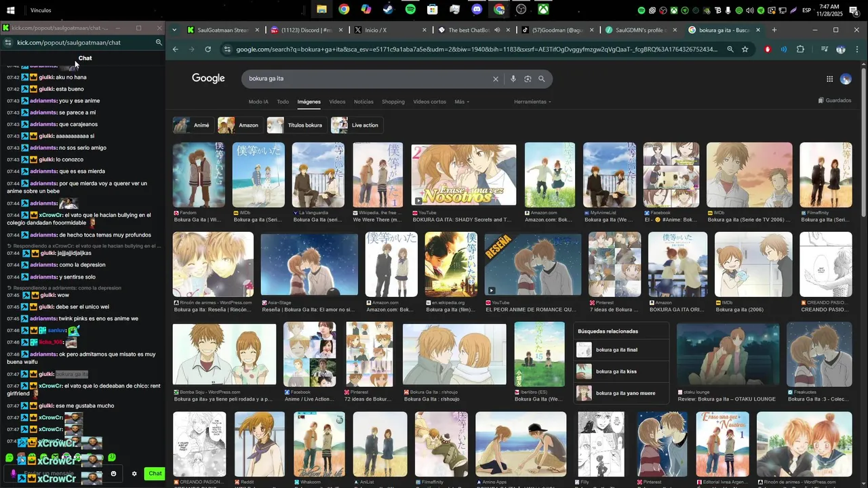This screenshot has height=488, width=868.
Task: Open Google Lens image search icon
Action: [528, 79]
